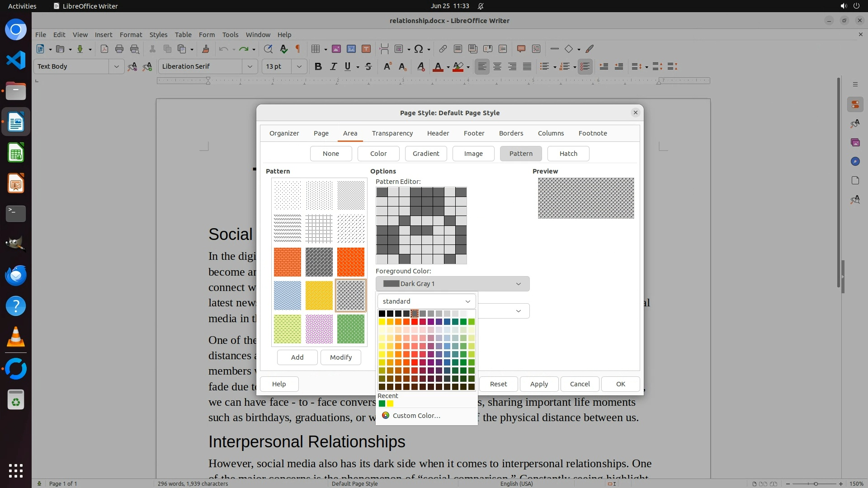The image size is (868, 488).
Task: Toggle Bold formatting in toolbar
Action: pos(318,66)
